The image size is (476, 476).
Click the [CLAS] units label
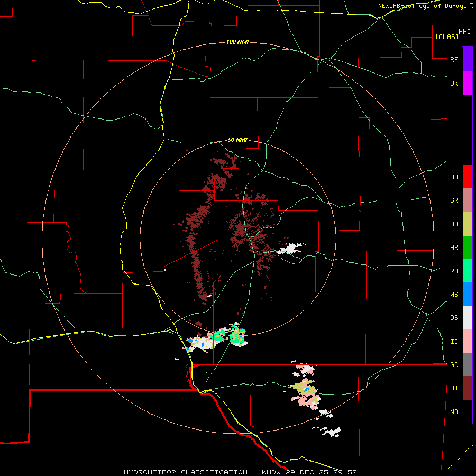[x=446, y=36]
